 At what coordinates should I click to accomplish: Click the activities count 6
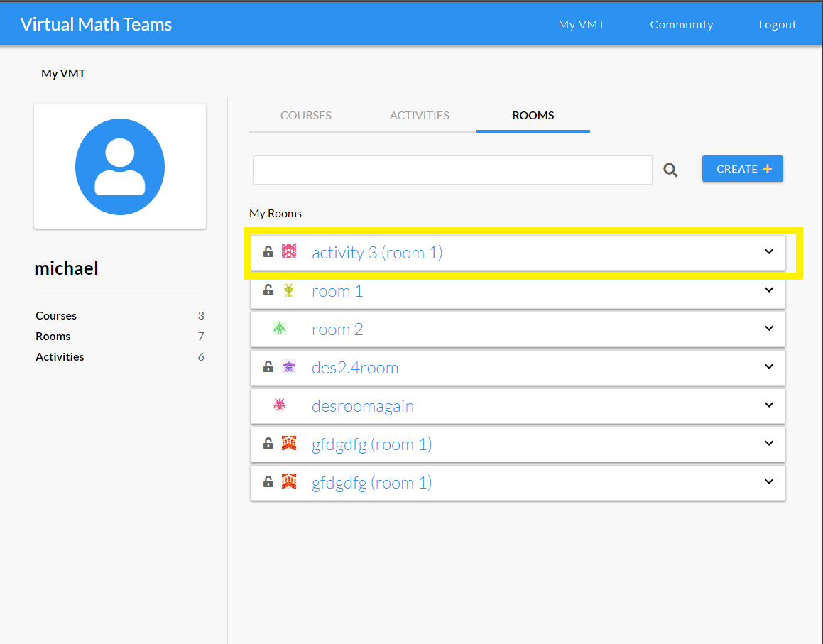[x=201, y=357]
